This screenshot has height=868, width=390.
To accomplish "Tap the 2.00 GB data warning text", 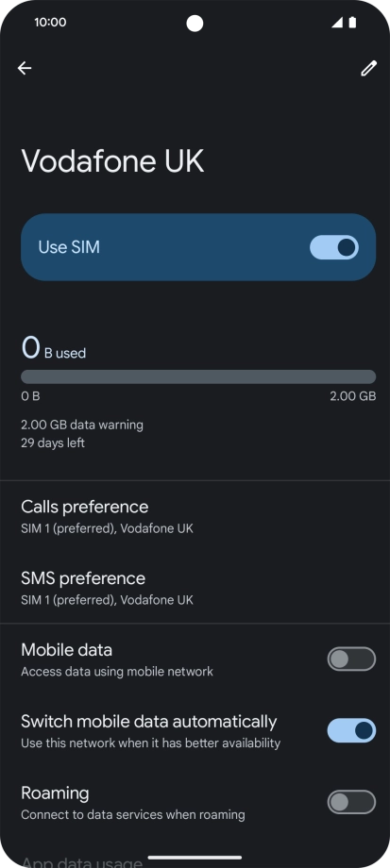I will coord(82,426).
